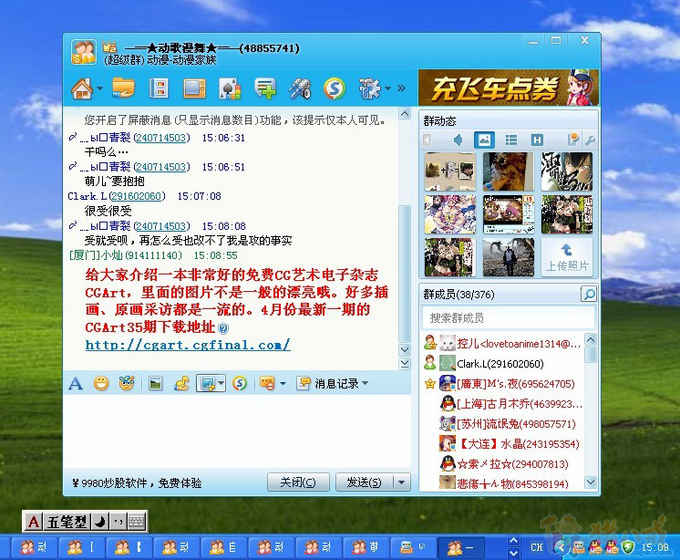Jump to chat bottom with double-down arrow
Screen dimensions: 680x560
click(x=405, y=364)
